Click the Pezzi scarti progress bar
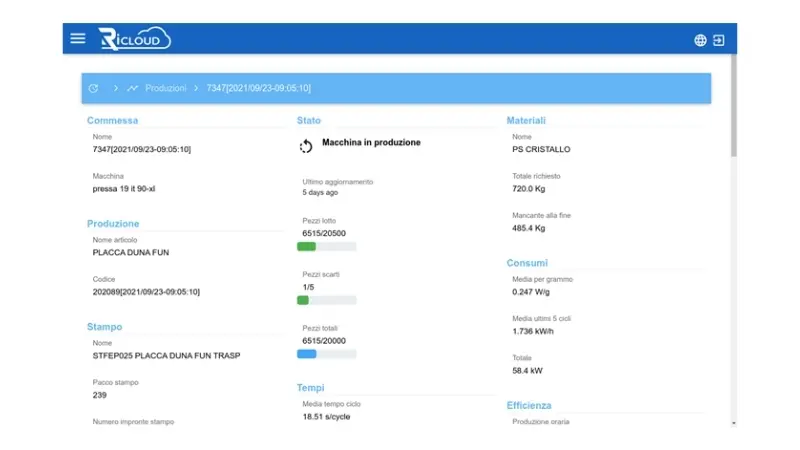Viewport: 800px width, 450px height. tap(327, 301)
